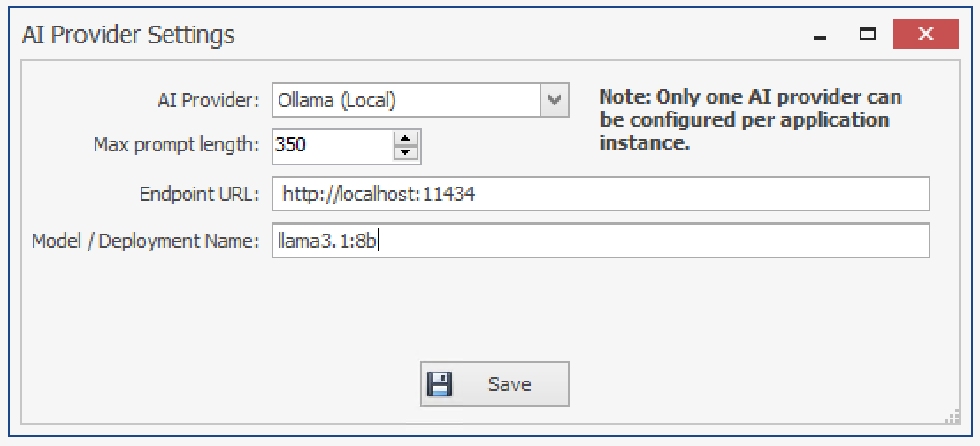The image size is (980, 446).
Task: Click the resize grip in bottom-right corner
Action: click(953, 417)
